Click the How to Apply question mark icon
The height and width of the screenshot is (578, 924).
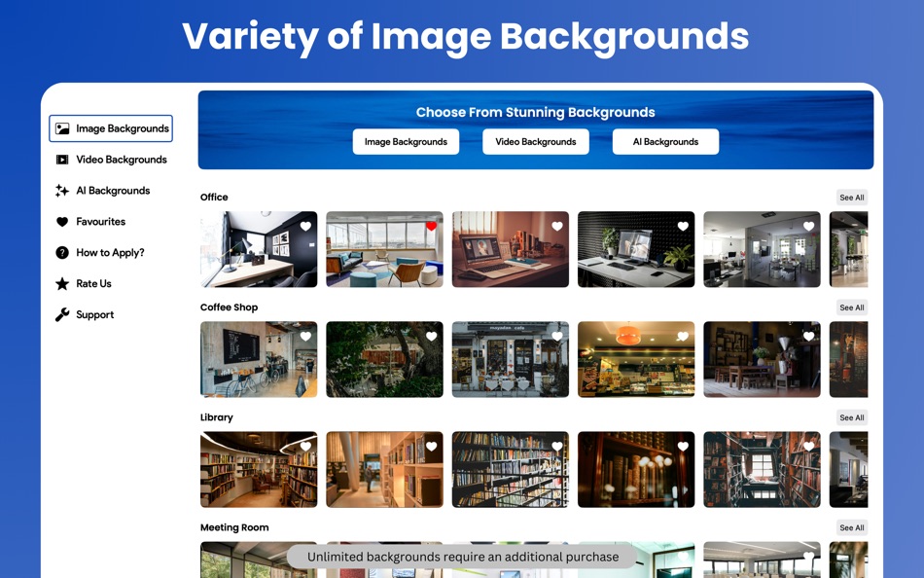pyautogui.click(x=62, y=252)
